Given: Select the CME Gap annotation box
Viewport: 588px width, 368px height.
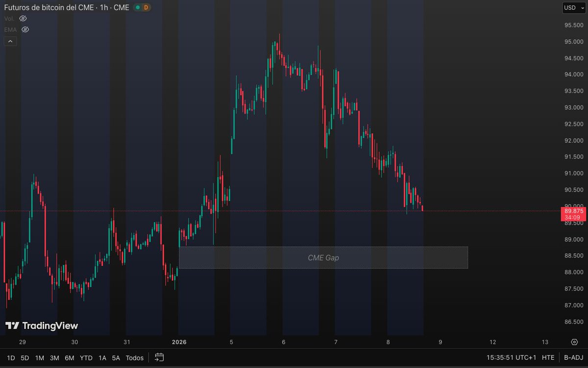Looking at the screenshot, I should (x=323, y=257).
